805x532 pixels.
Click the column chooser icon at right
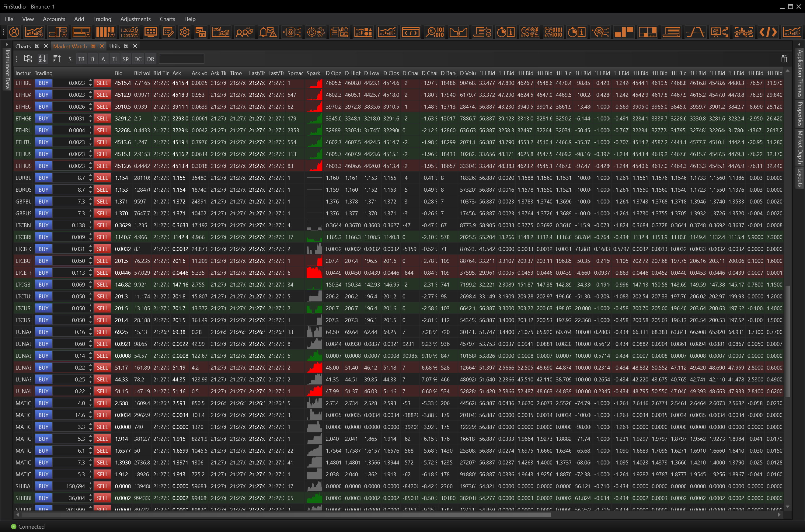784,59
